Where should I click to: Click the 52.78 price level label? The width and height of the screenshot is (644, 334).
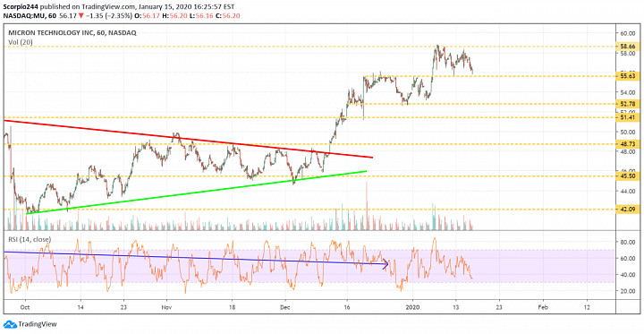click(x=629, y=104)
